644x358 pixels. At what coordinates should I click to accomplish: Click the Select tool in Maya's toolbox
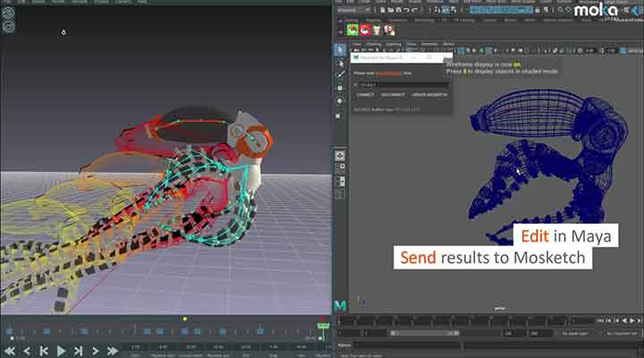340,50
